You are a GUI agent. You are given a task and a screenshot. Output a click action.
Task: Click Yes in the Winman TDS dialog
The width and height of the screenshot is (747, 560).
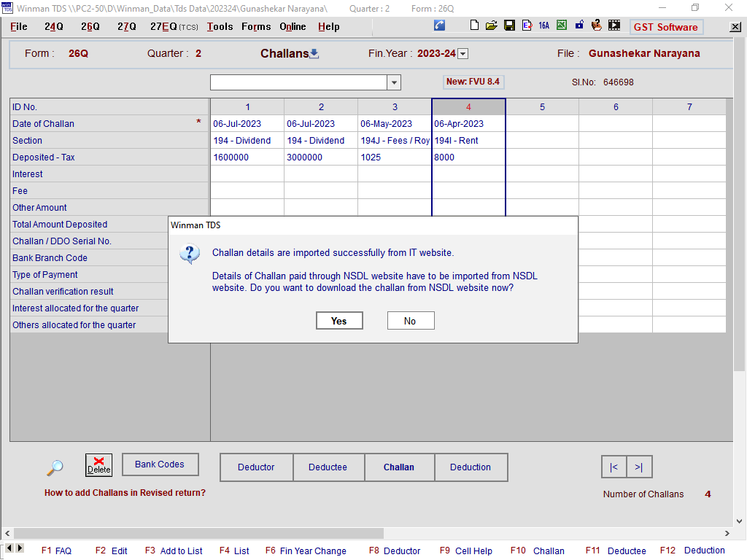click(339, 321)
